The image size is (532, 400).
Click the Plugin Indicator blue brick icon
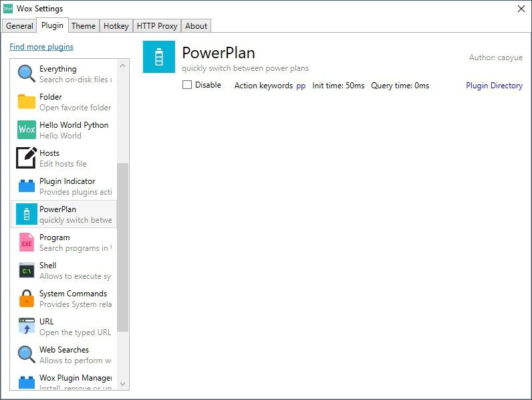27,186
